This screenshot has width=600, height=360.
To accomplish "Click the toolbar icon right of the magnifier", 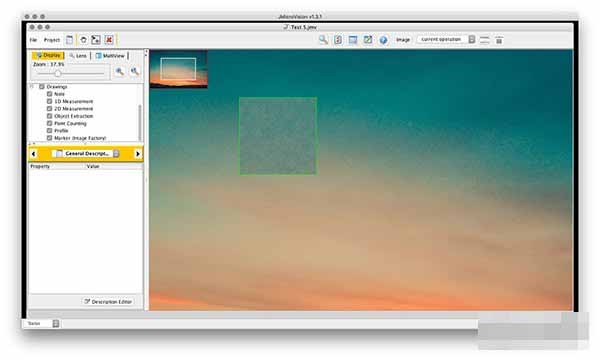I will tap(338, 40).
